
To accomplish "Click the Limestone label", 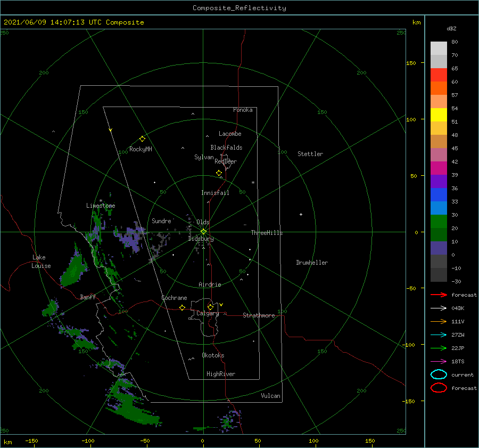I will pyautogui.click(x=101, y=206).
